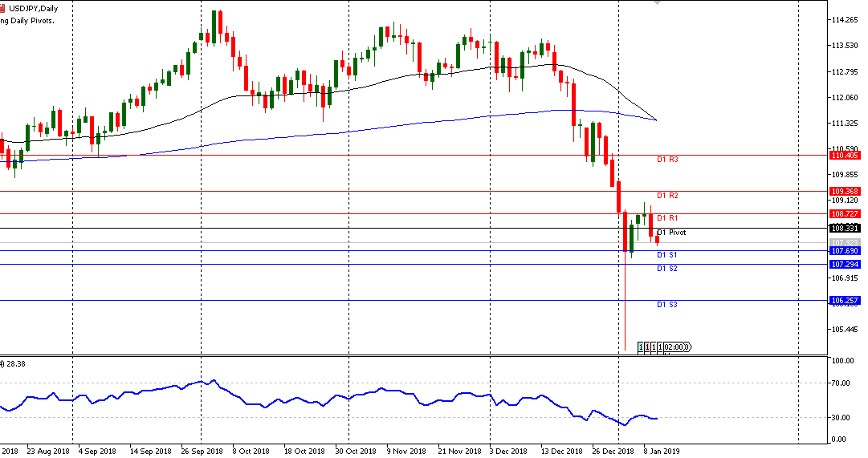Click the gray chart shift triangle at top

tap(657, 2)
